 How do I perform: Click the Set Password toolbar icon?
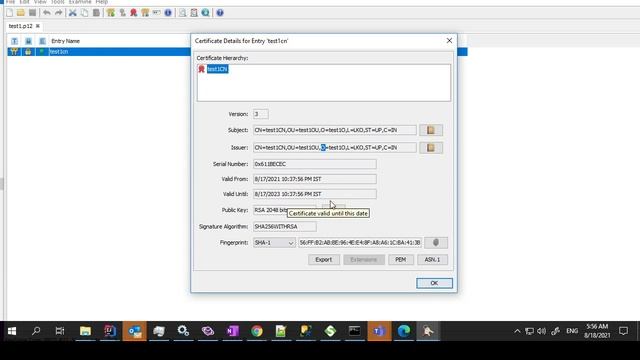156,13
